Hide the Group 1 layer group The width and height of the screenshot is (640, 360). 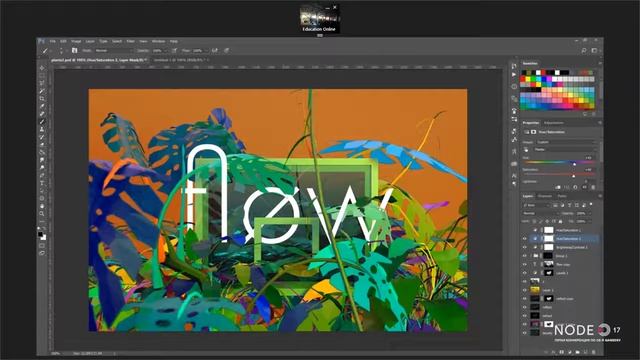pyautogui.click(x=525, y=256)
